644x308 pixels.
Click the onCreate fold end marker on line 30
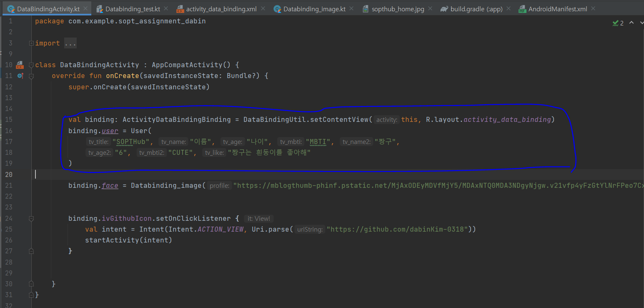31,284
